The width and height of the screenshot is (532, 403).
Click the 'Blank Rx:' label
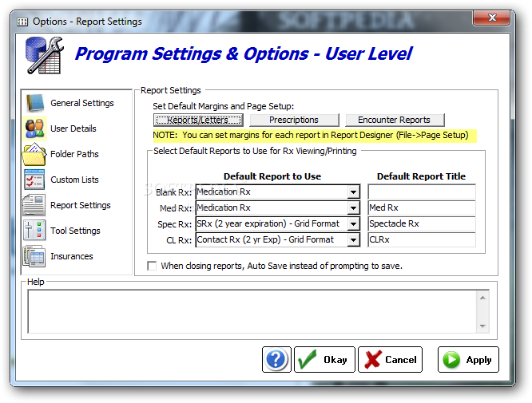click(x=173, y=192)
